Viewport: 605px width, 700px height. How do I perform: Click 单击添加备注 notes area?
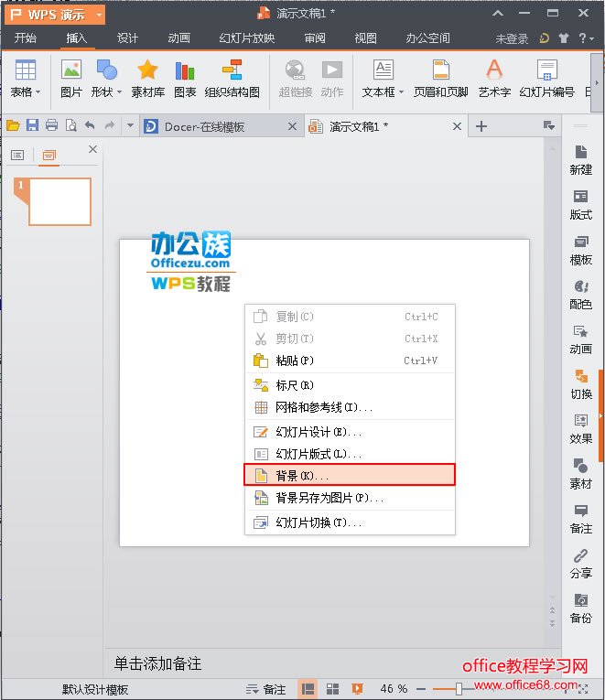click(x=157, y=663)
